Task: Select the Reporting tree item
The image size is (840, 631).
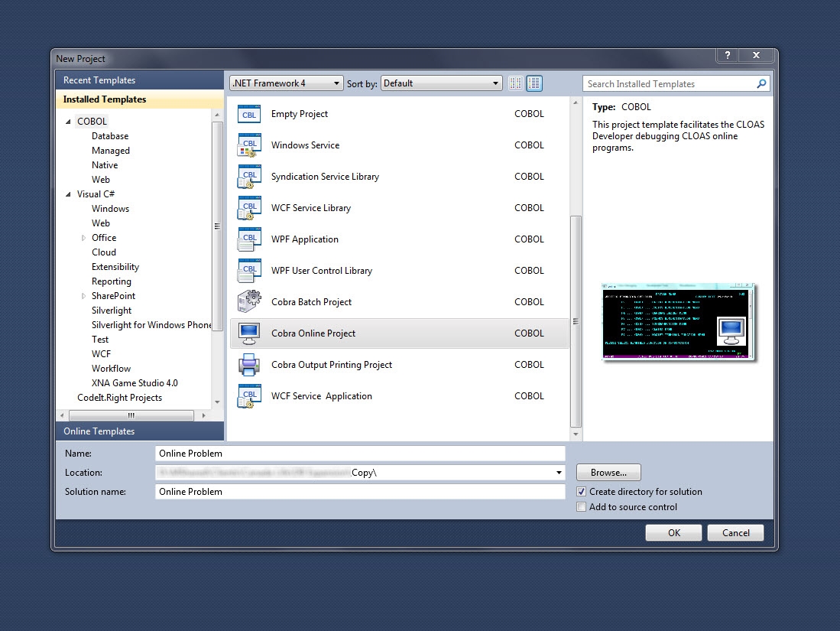Action: pos(111,281)
